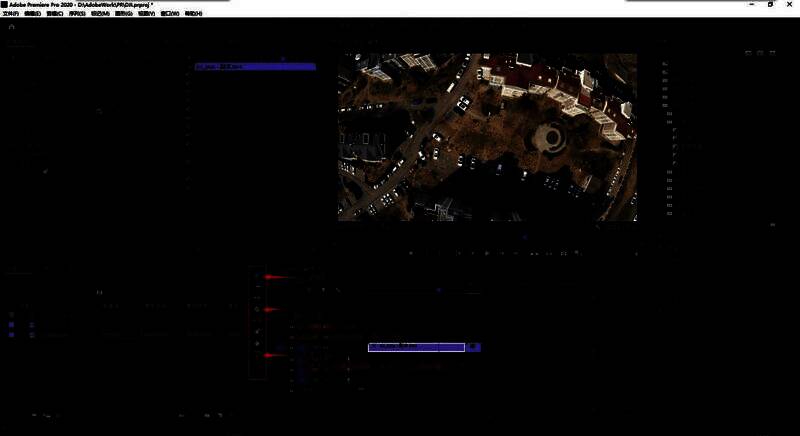
Task: Select the Pen tool in the tools panel
Action: [258, 332]
